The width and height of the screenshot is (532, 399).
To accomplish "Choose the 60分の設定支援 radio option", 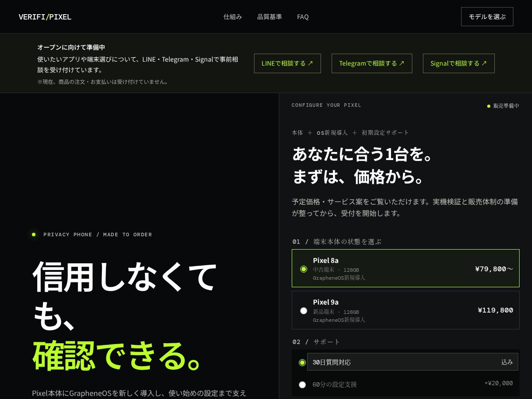I will pos(302,385).
